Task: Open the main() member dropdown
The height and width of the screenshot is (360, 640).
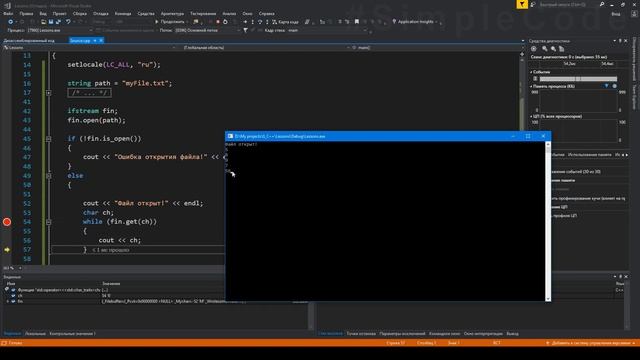Action: [x=436, y=48]
